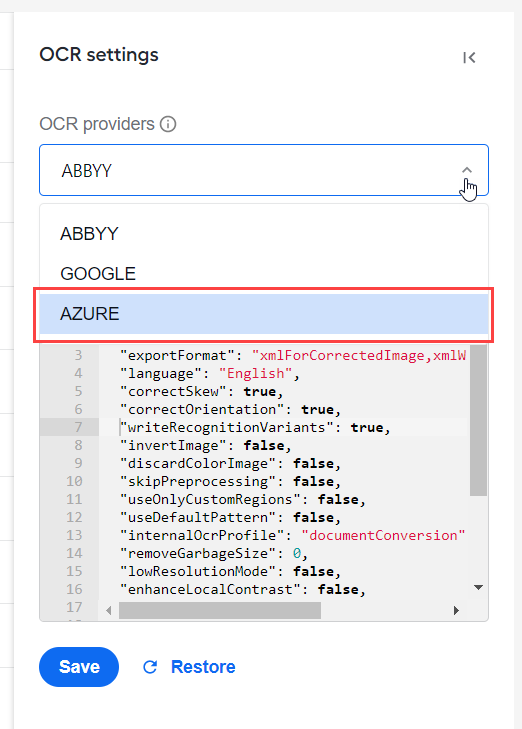Viewport: 522px width, 729px height.
Task: Save the OCR settings
Action: point(79,667)
